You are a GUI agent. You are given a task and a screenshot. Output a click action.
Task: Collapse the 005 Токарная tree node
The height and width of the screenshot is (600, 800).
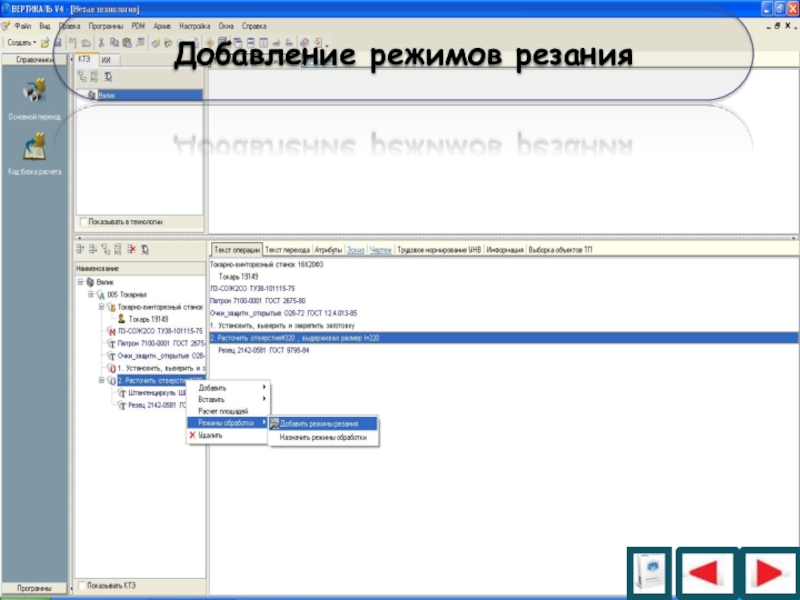coord(90,295)
